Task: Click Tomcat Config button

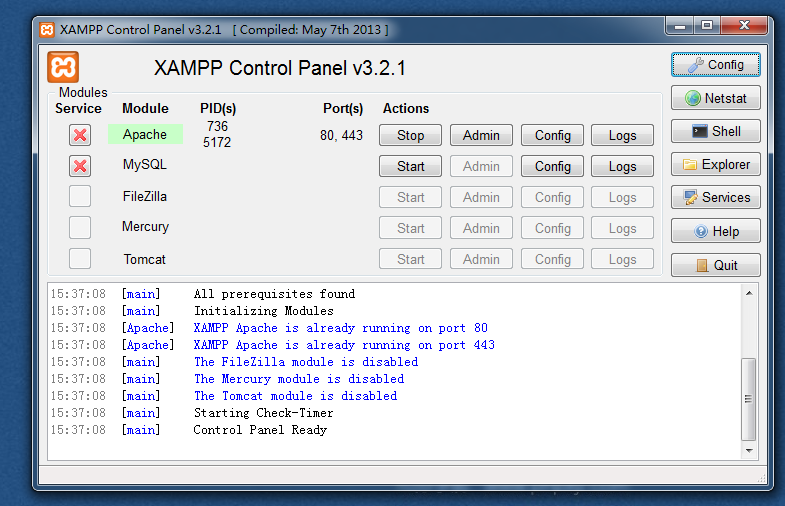Action: click(552, 259)
